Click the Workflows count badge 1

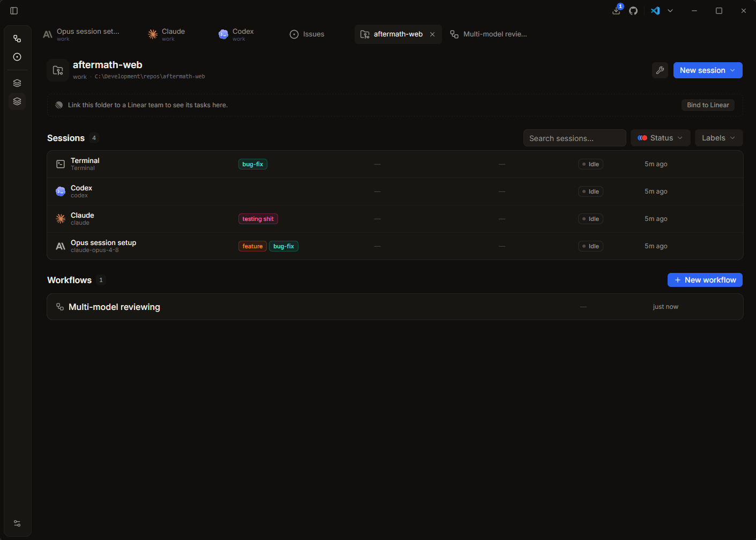point(101,280)
